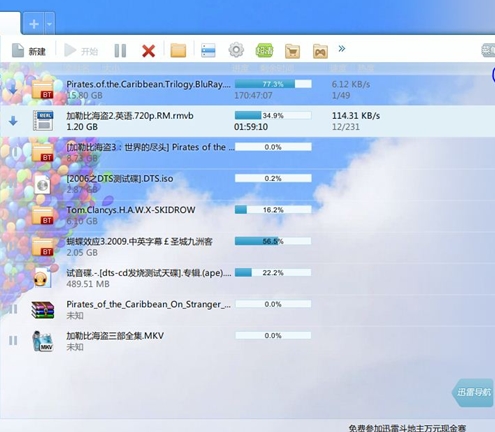Click 114.31 KB/s speed value
The image size is (495, 432).
356,116
